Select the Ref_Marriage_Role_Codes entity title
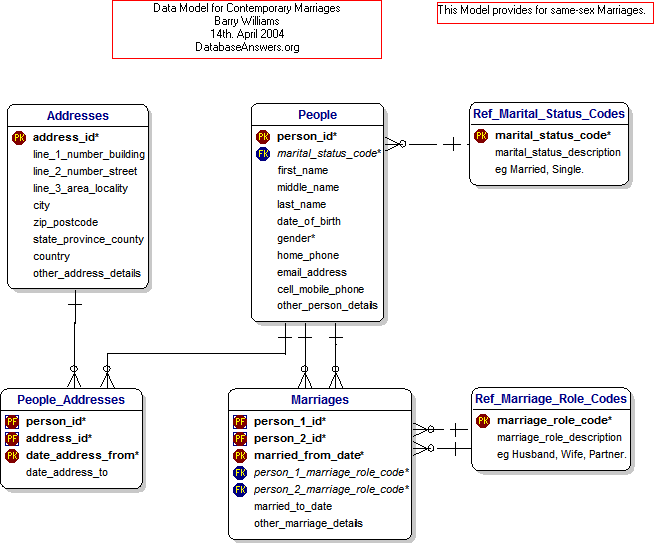659x545 pixels. point(551,399)
